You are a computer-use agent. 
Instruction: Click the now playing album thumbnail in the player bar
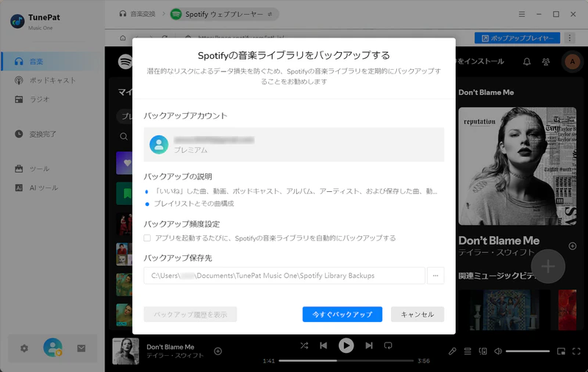(126, 351)
